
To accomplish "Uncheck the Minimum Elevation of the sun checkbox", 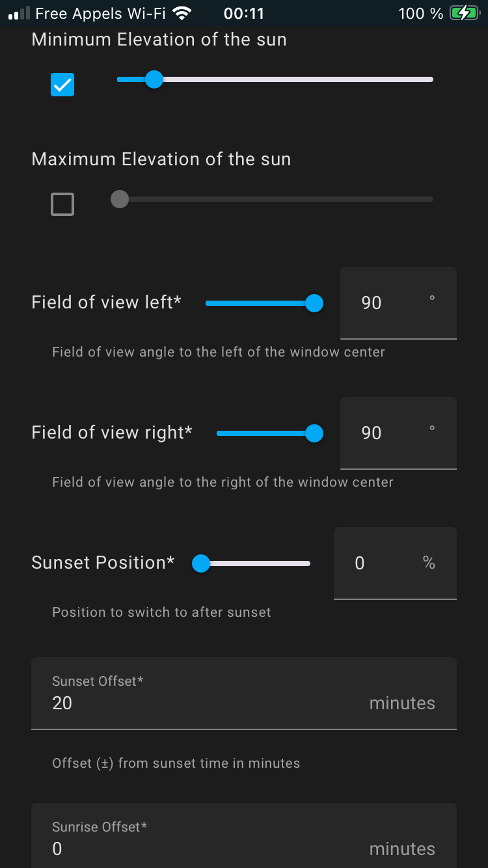I will [x=62, y=85].
